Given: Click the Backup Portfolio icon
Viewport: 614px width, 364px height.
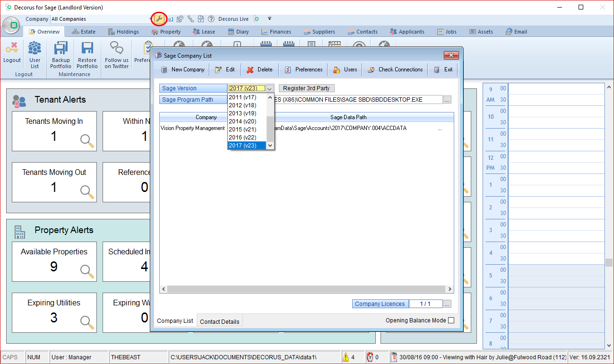Looking at the screenshot, I should pyautogui.click(x=61, y=49).
